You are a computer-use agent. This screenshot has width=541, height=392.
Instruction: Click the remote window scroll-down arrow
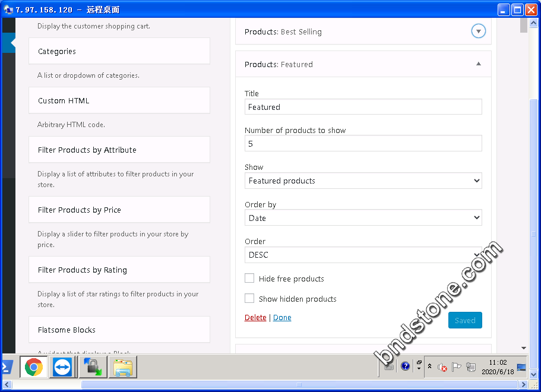tap(533, 374)
